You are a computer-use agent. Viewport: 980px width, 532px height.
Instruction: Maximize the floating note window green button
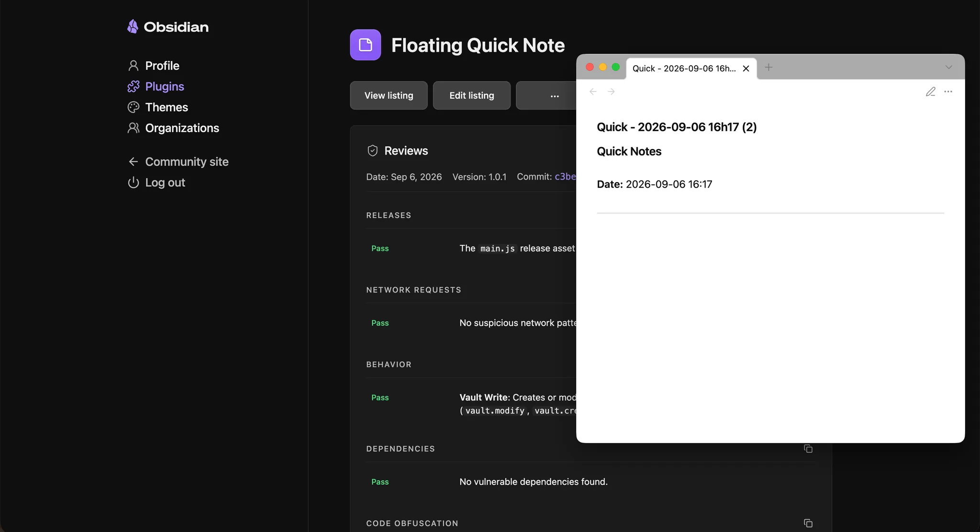[x=616, y=67]
